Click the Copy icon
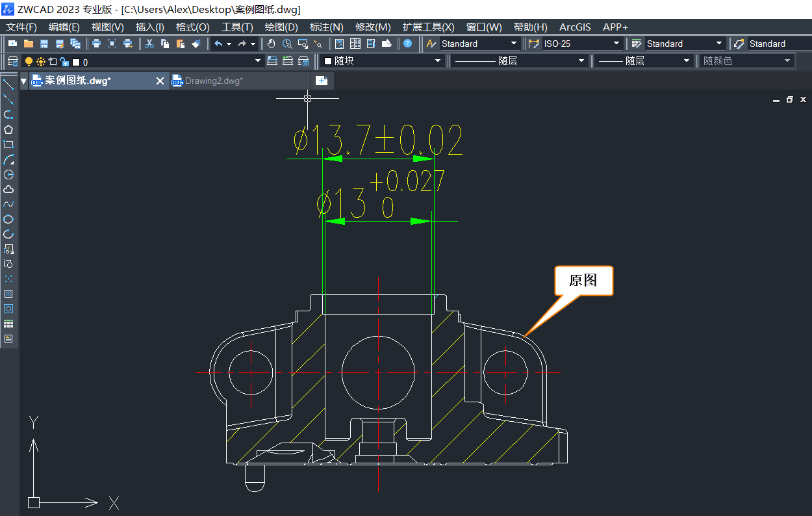 tap(165, 44)
